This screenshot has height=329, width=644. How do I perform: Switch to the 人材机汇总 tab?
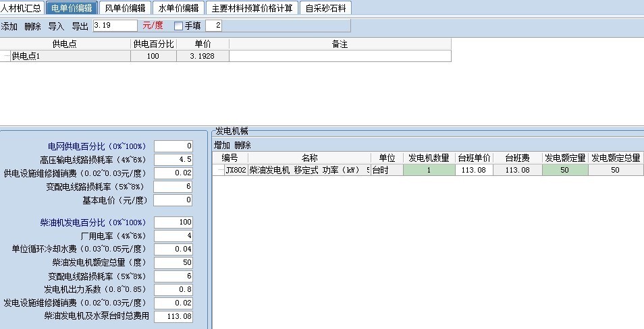pyautogui.click(x=21, y=8)
